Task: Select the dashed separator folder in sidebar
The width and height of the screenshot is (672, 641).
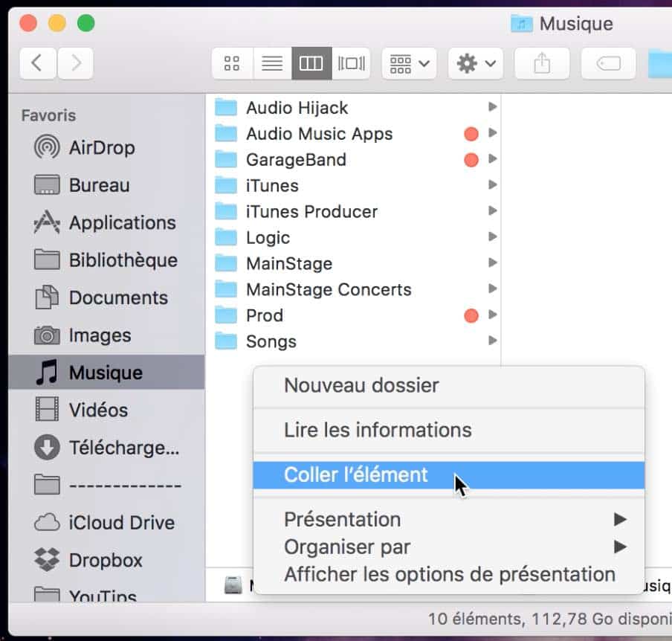Action: 106,486
